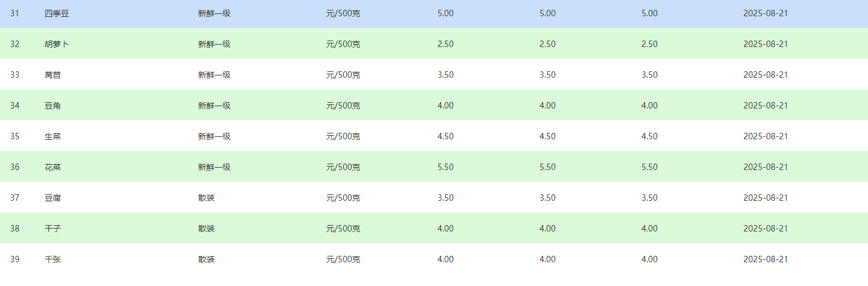Click the first 2.50 price in the 胡萝卜 row
Viewport: 868px width, 286px height.
point(446,44)
